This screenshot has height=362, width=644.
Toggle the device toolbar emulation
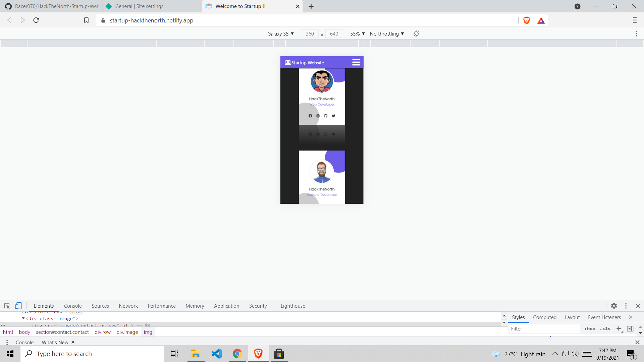(x=18, y=306)
